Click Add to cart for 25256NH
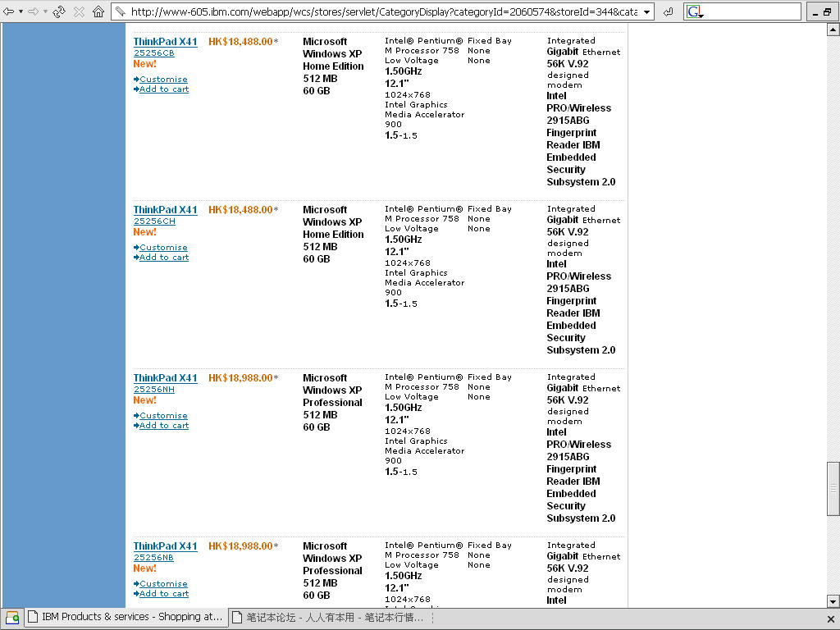This screenshot has height=630, width=840. click(x=164, y=426)
